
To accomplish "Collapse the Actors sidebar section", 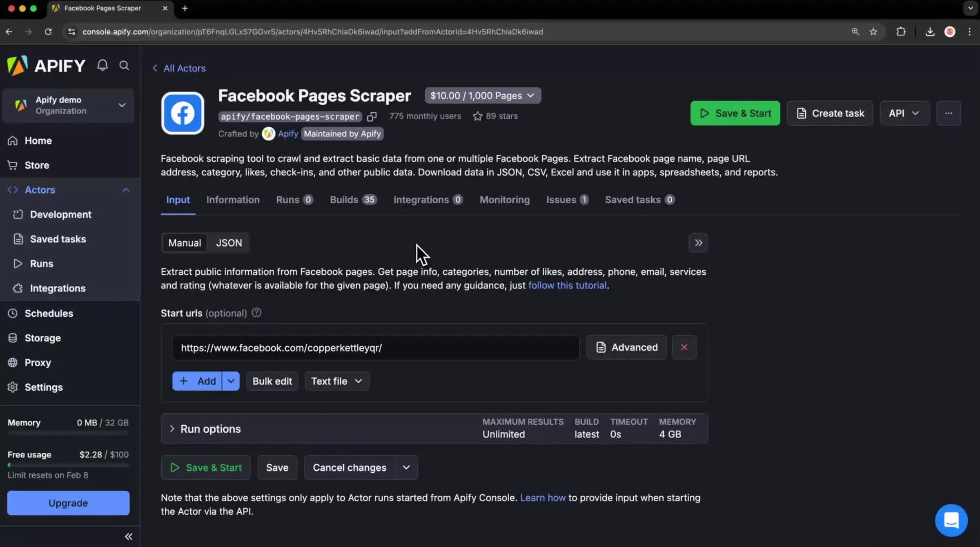I will 126,190.
